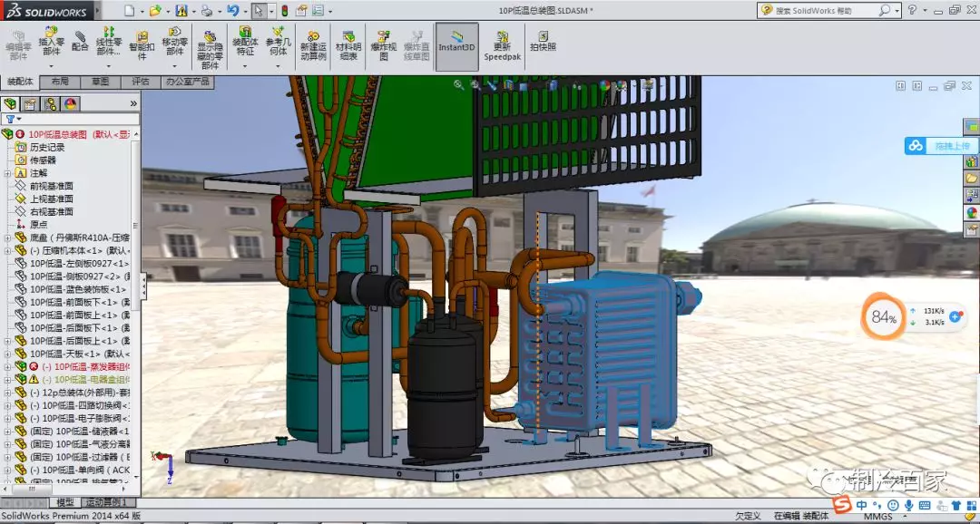The image size is (980, 524).
Task: Expand the 注解 tree node
Action: 7,173
